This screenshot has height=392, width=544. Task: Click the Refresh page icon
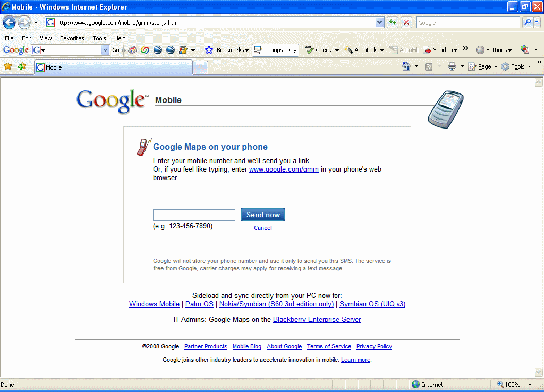point(393,23)
